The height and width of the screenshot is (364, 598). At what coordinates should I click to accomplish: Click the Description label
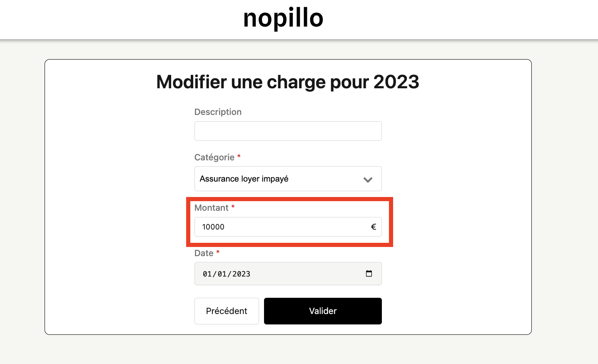point(218,112)
